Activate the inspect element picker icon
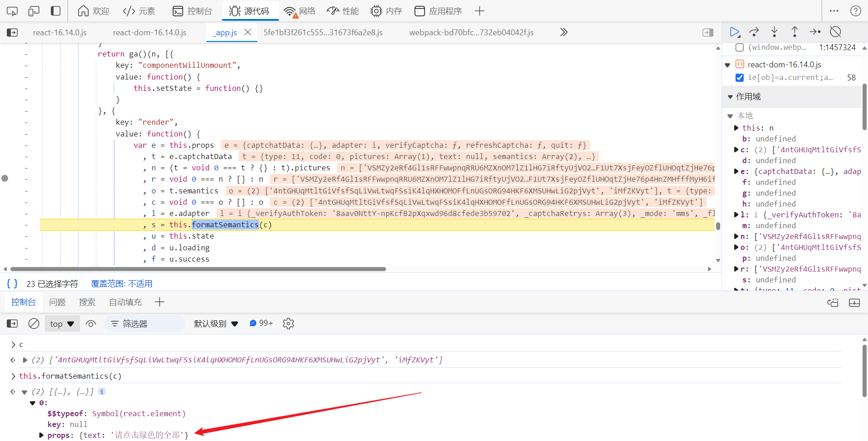This screenshot has width=868, height=441. click(x=12, y=11)
